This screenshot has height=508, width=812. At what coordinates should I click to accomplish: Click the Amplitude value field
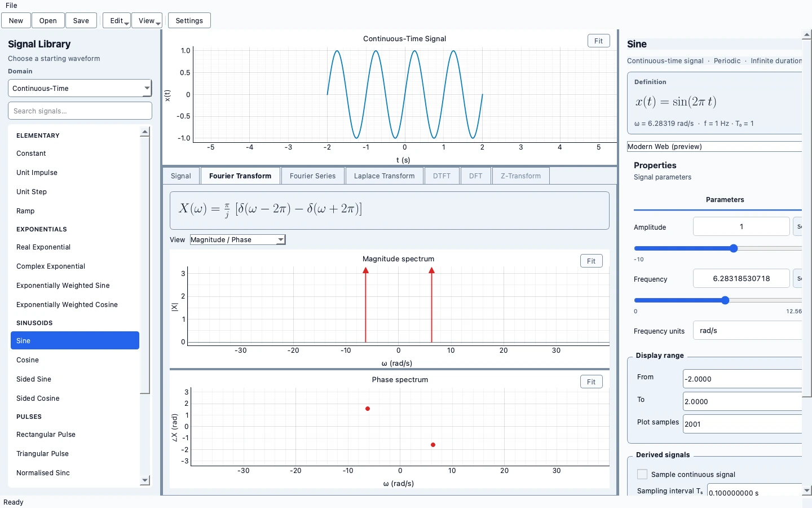pos(741,226)
